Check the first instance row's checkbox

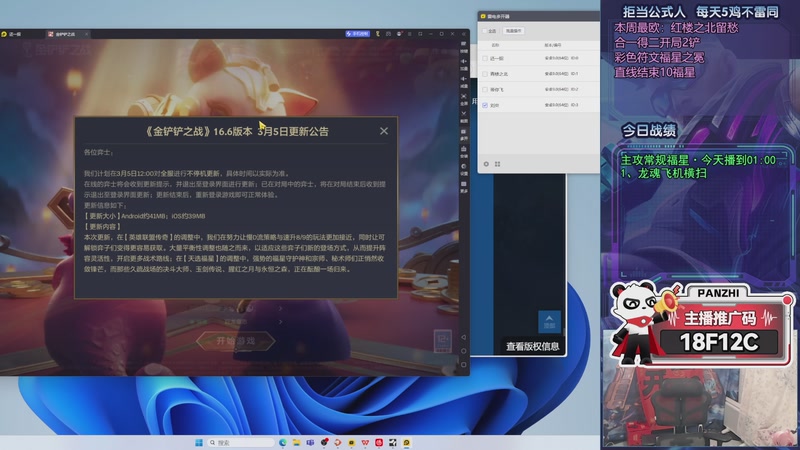click(485, 58)
